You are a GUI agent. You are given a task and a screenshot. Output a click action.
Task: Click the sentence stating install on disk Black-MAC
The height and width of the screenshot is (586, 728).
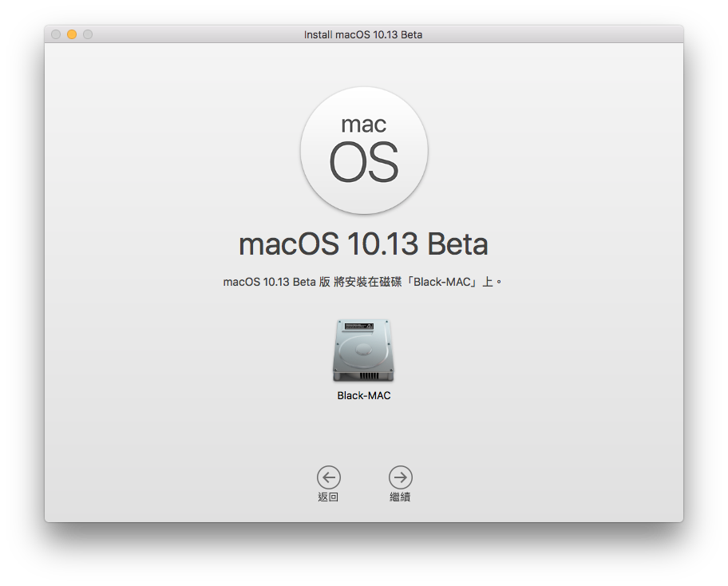(x=362, y=282)
